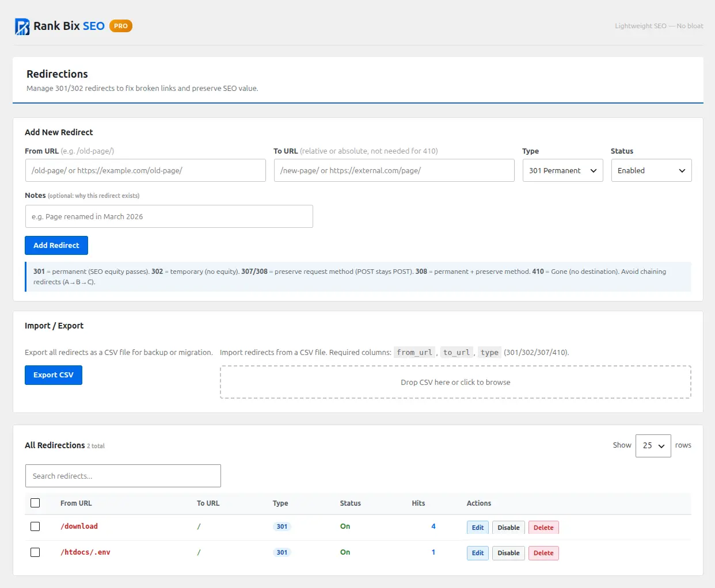Click the Add Redirect button
The image size is (715, 588).
click(x=56, y=245)
